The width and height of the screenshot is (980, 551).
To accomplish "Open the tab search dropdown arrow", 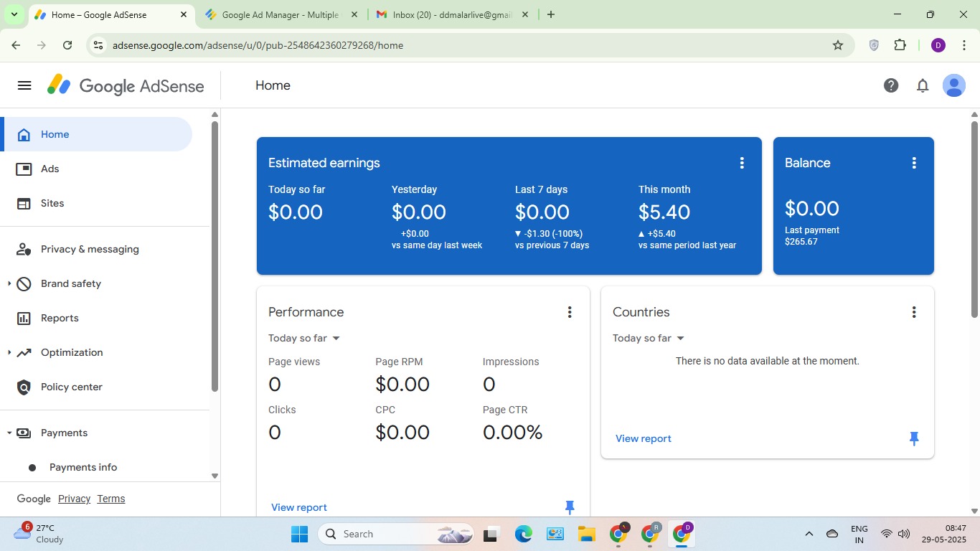I will click(x=14, y=14).
